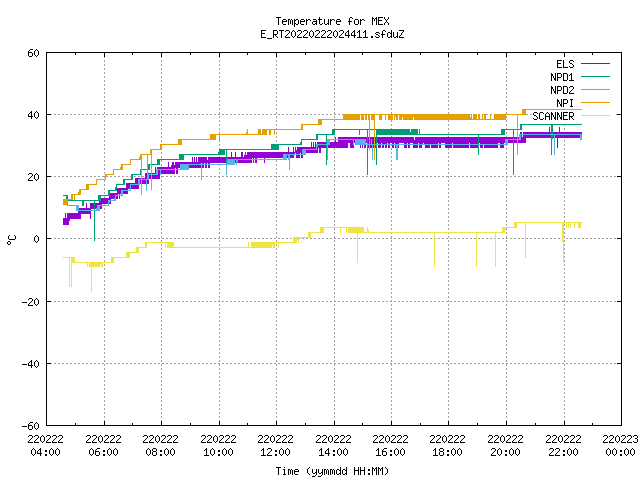Click the x-axis tick 220222 12:00
Screen dimensions: 640x480
tap(276, 446)
